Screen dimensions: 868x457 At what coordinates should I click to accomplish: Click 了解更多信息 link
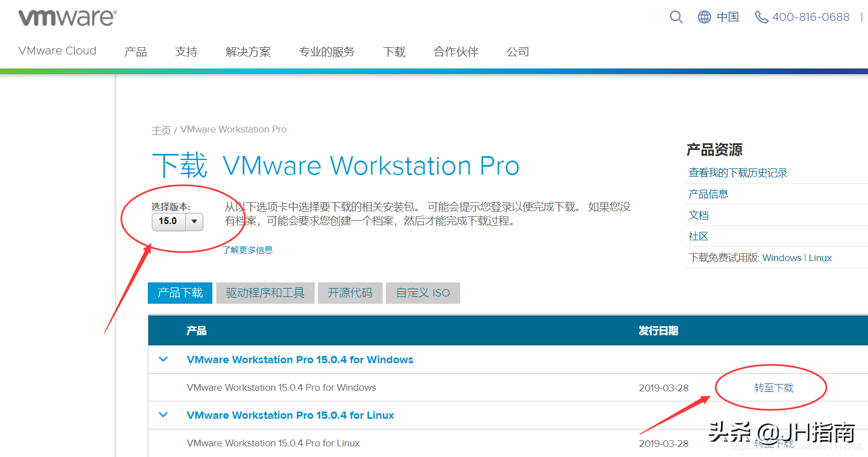[x=248, y=250]
